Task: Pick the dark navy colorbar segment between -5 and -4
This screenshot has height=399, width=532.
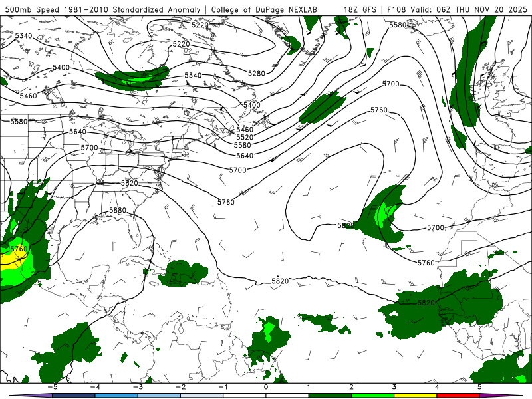Action: (74, 396)
